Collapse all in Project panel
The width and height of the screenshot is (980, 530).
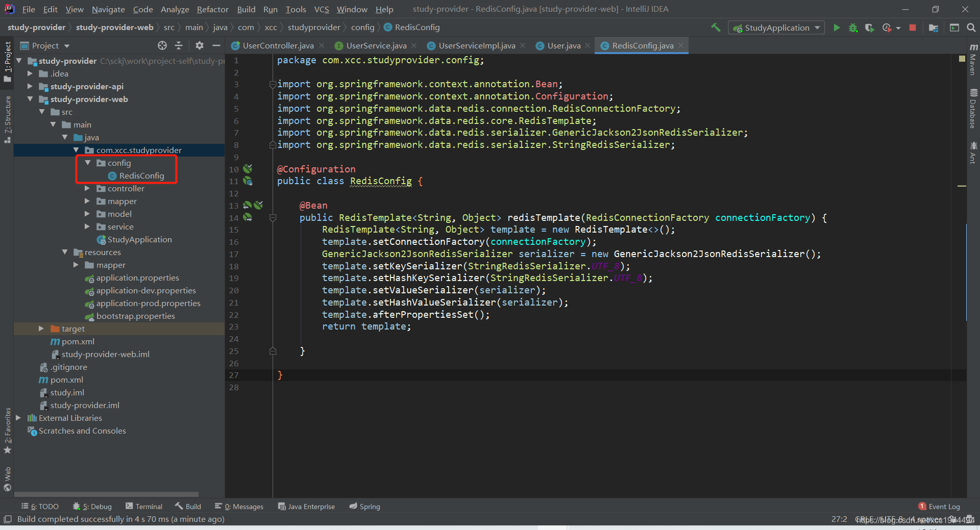(x=179, y=45)
